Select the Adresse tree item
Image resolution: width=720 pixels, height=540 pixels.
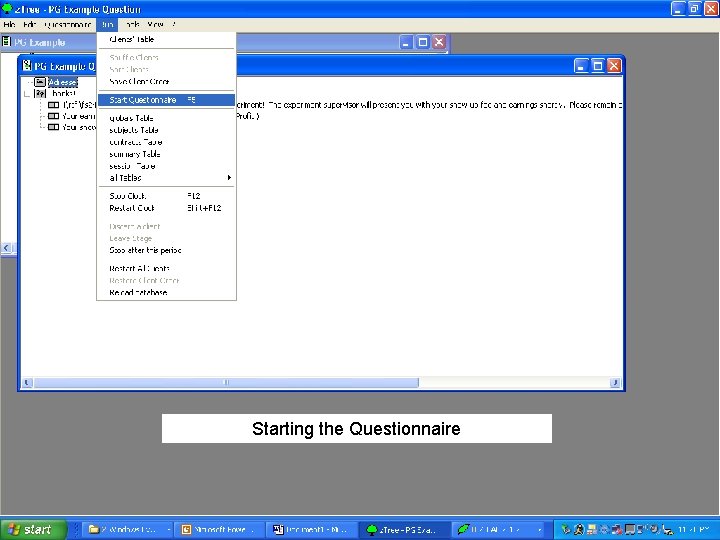coord(62,82)
